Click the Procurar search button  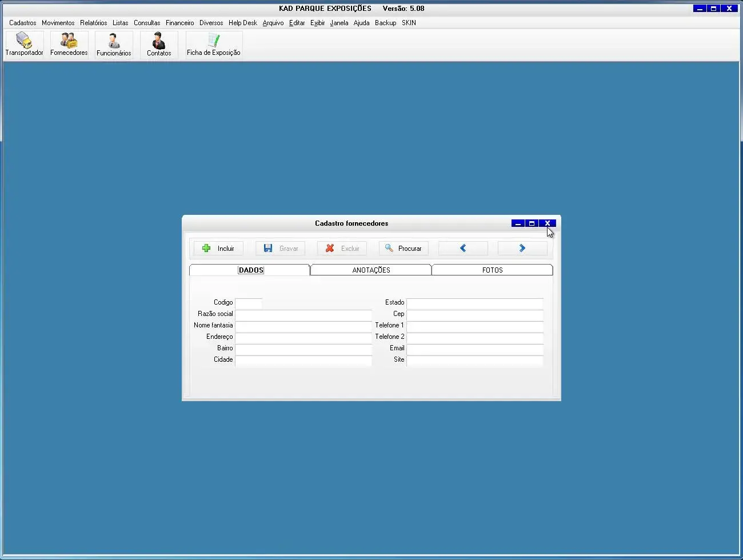tap(404, 249)
